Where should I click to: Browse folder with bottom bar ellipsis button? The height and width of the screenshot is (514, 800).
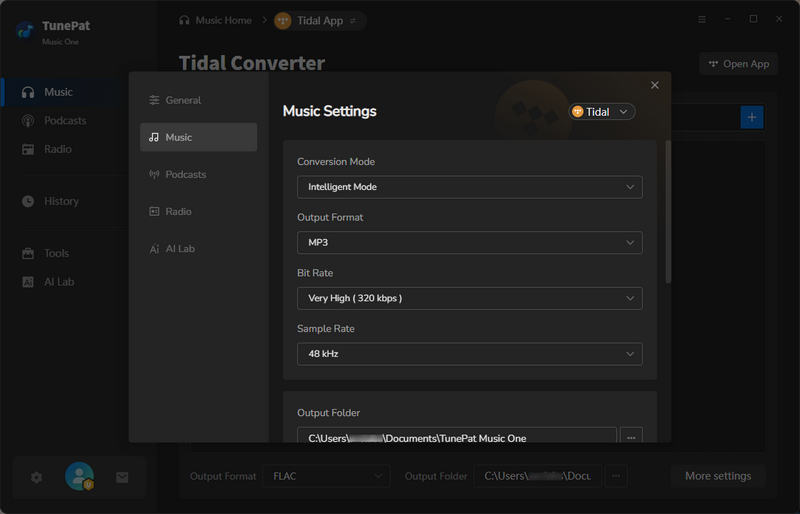click(616, 476)
